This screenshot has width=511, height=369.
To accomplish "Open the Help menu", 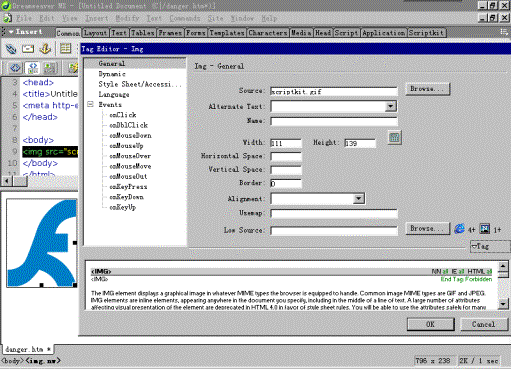I will pos(269,18).
